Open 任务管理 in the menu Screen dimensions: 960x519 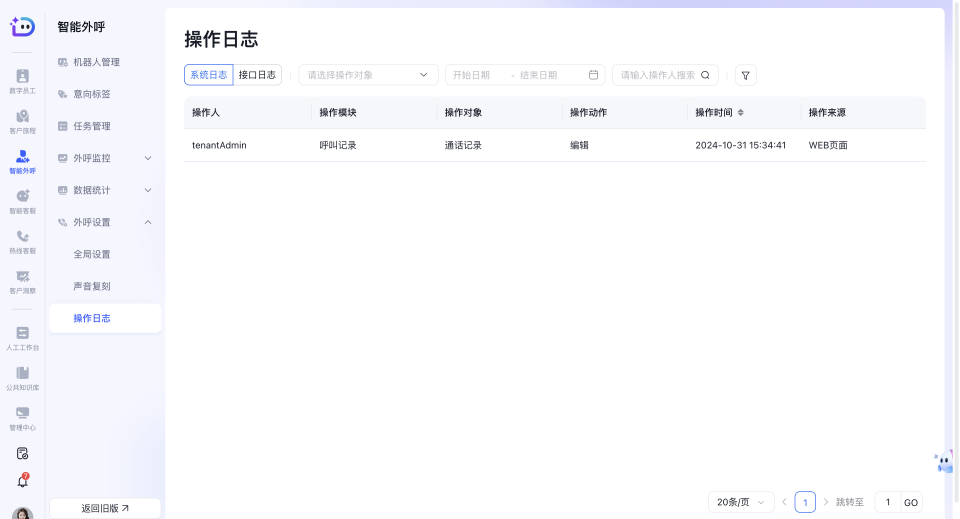[105, 126]
